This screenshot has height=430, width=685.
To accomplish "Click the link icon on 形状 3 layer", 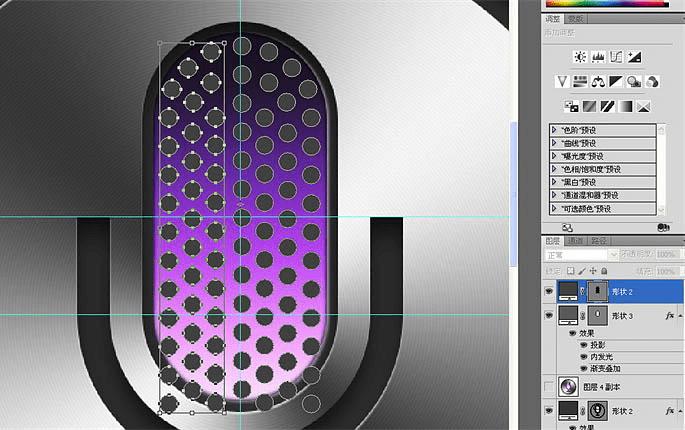I will click(583, 316).
